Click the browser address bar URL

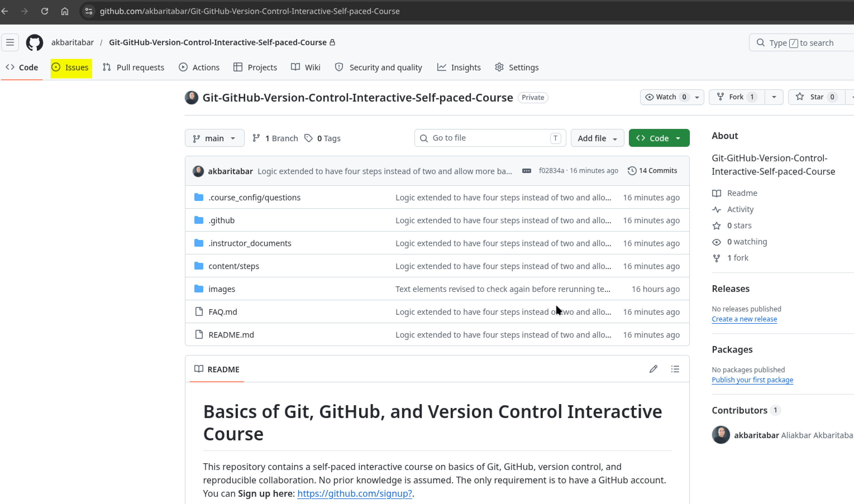(x=249, y=11)
